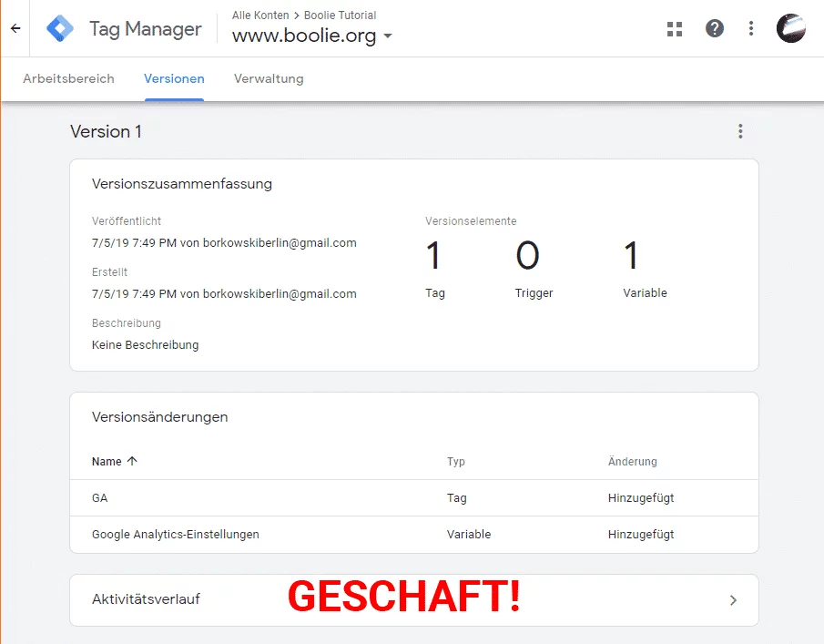The height and width of the screenshot is (644, 824).
Task: Select the Versionen tab
Action: (x=174, y=79)
